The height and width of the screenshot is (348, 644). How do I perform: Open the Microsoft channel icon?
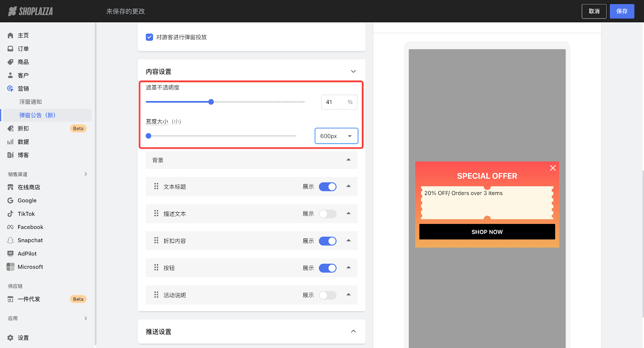pyautogui.click(x=10, y=267)
